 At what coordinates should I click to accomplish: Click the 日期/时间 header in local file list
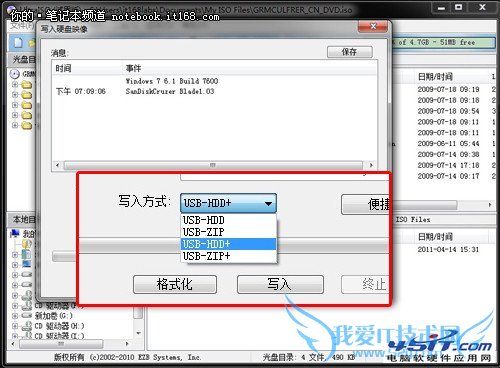click(435, 237)
